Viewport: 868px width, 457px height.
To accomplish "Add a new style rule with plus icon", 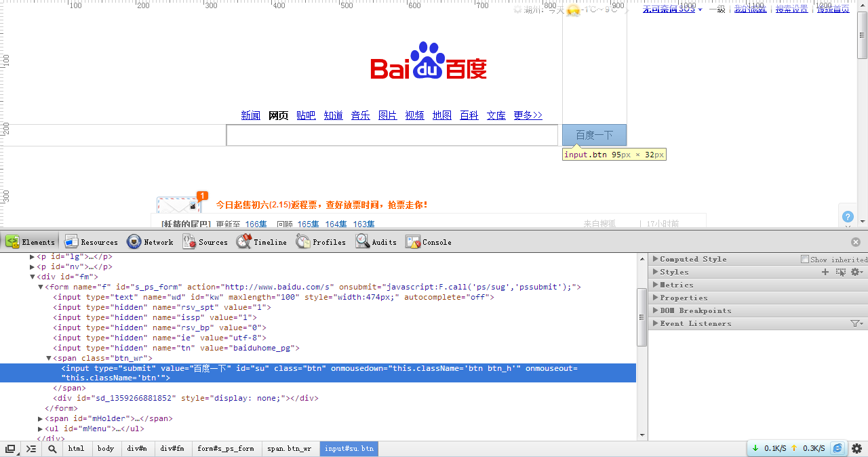I will click(x=825, y=272).
